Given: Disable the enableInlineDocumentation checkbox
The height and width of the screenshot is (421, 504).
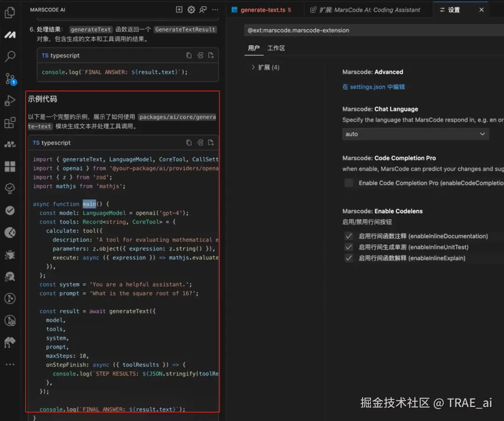Looking at the screenshot, I should (x=349, y=236).
